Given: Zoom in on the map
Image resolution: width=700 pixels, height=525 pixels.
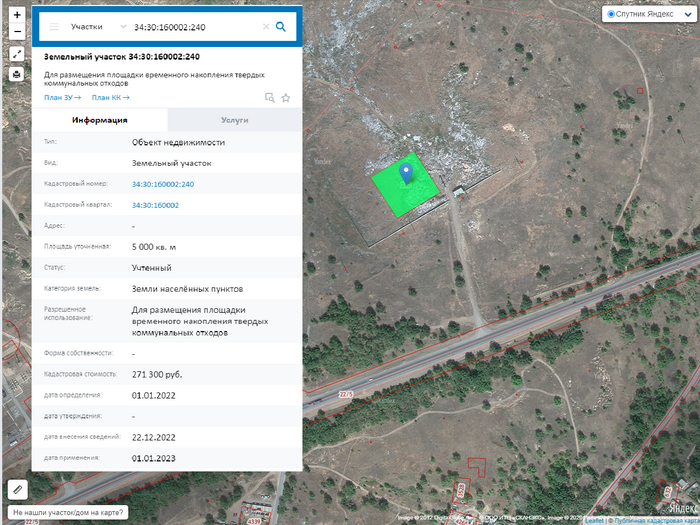Looking at the screenshot, I should pos(17,16).
